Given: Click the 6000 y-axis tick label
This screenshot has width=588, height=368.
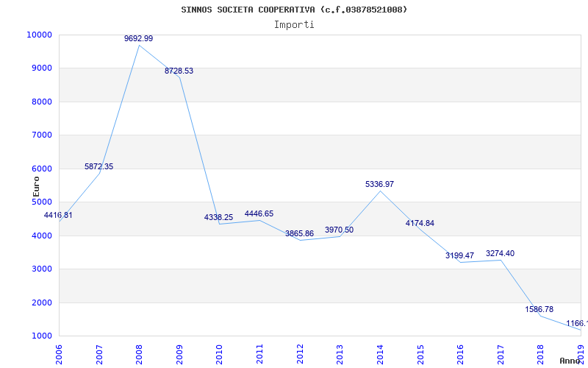Looking at the screenshot, I should point(41,169).
